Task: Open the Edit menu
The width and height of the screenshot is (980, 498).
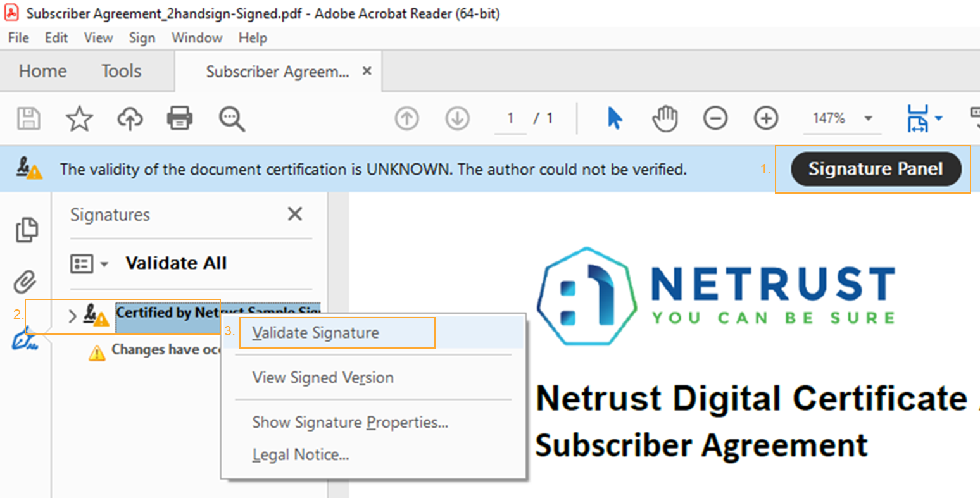Action: point(56,38)
